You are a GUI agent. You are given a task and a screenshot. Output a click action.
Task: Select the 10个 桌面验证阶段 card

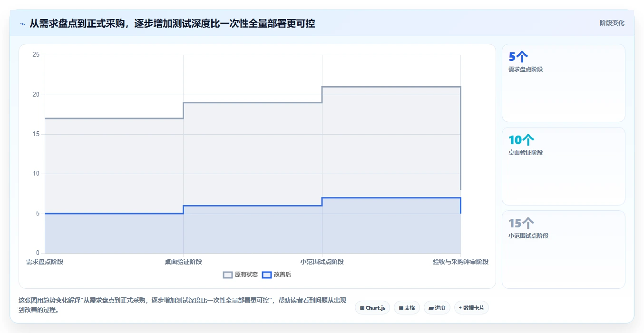click(x=564, y=166)
